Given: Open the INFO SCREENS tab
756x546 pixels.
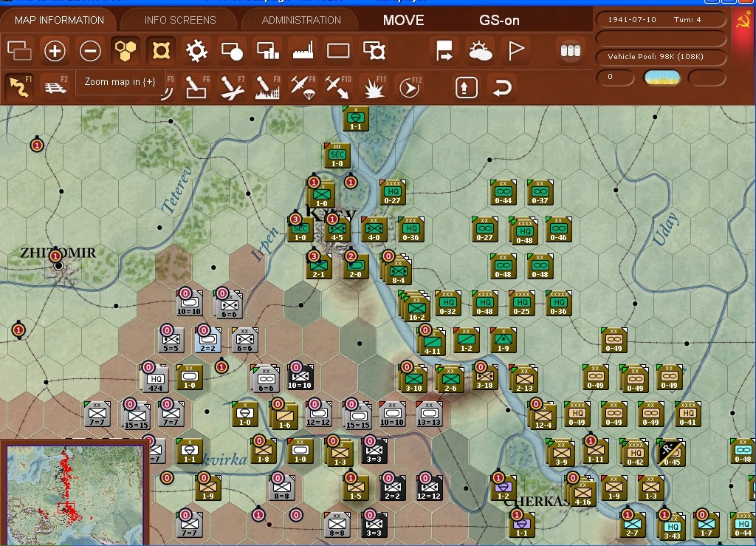Looking at the screenshot, I should pyautogui.click(x=180, y=20).
